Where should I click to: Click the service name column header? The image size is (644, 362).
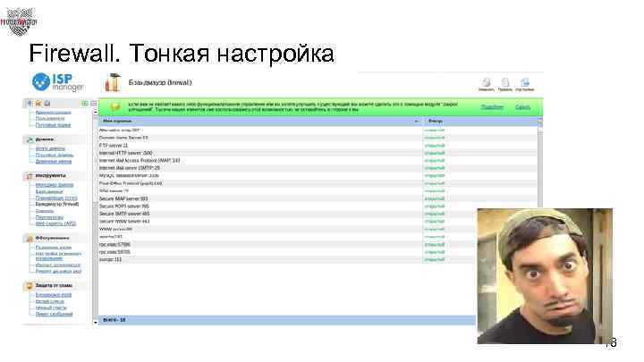click(260, 122)
